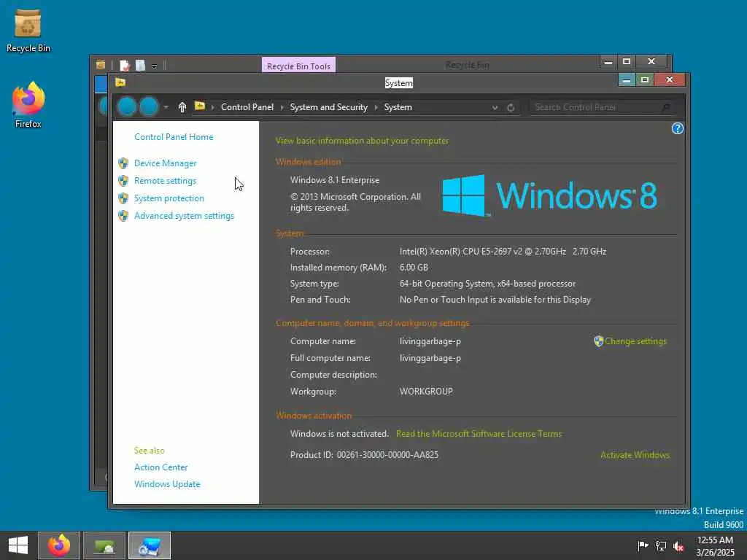The height and width of the screenshot is (560, 747).
Task: Open the blue Help question mark
Action: point(677,128)
